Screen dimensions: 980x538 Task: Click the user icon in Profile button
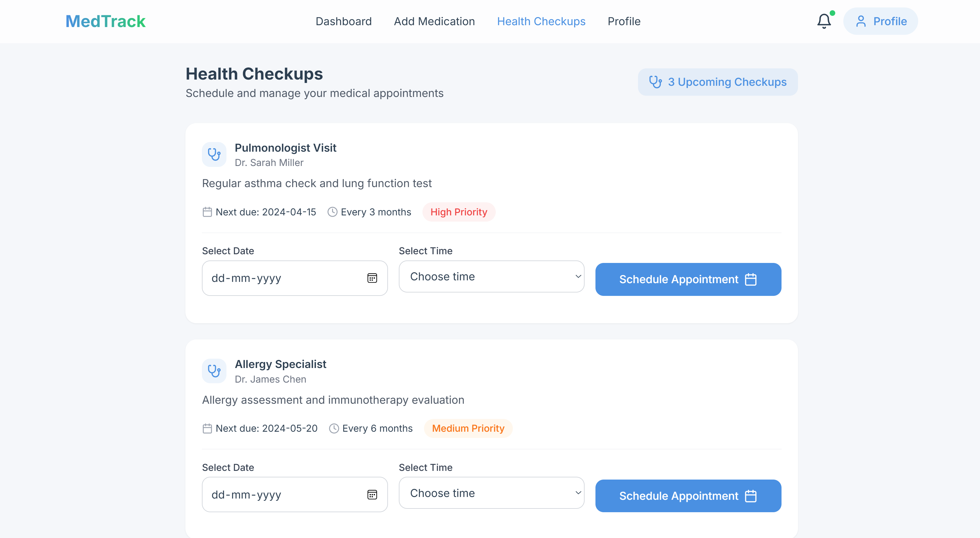(860, 21)
